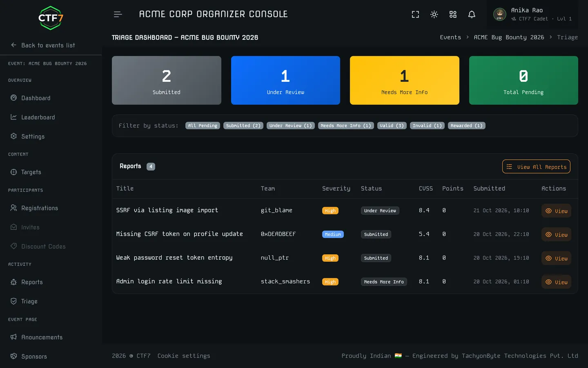Select the Needs More Info yellow card

[405, 80]
